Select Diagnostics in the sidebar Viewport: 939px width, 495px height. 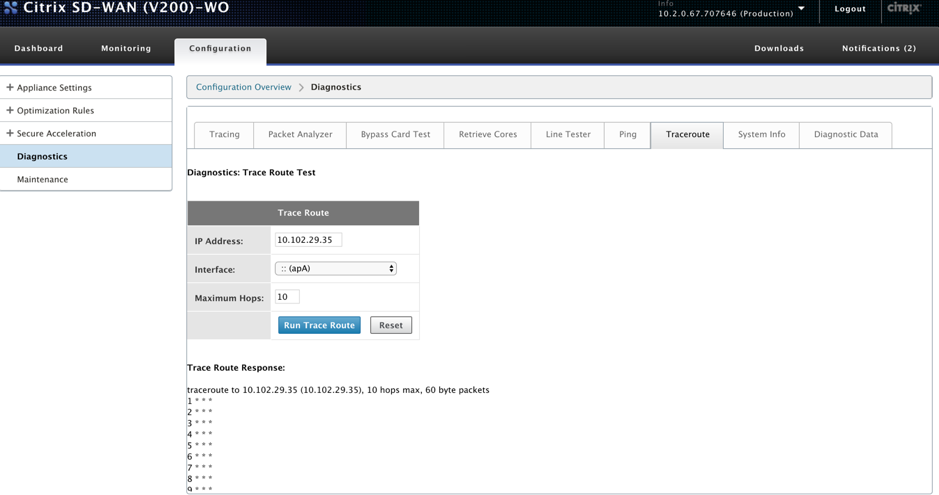pyautogui.click(x=86, y=156)
